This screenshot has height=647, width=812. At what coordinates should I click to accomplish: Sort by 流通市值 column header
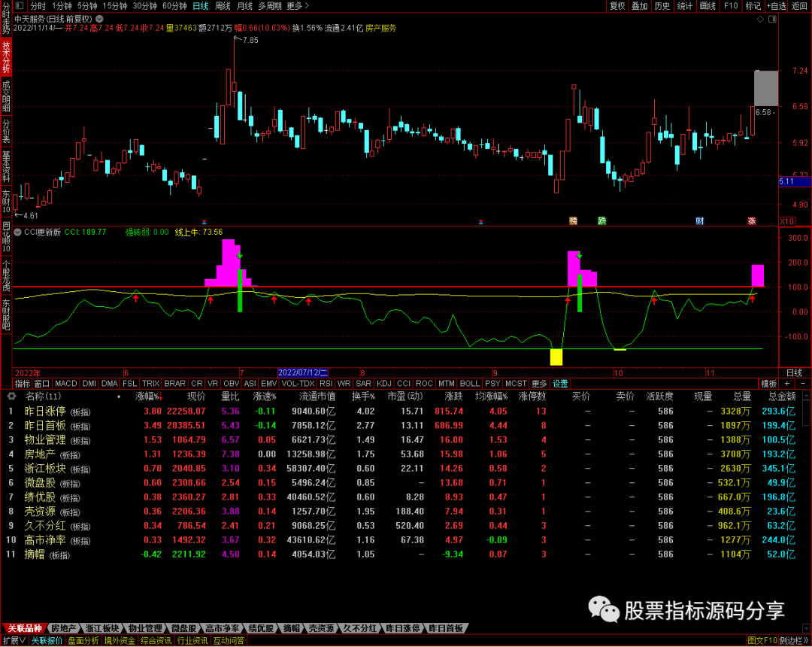click(317, 396)
